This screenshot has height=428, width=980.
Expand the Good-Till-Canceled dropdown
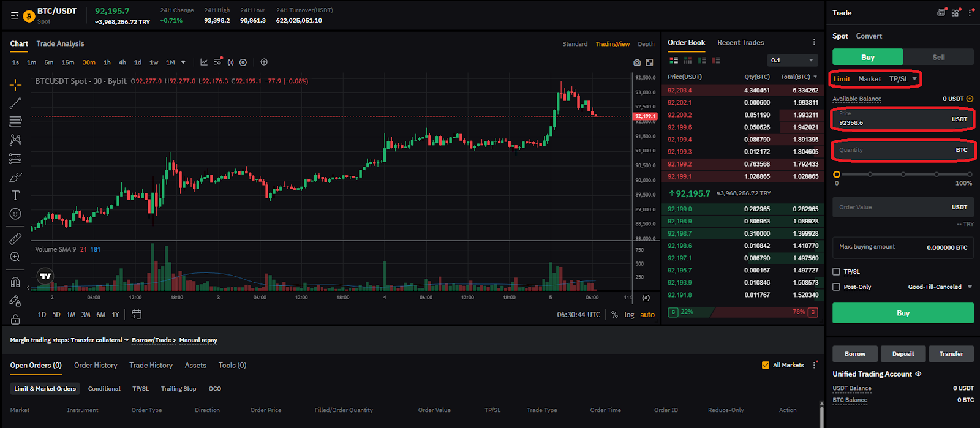940,287
